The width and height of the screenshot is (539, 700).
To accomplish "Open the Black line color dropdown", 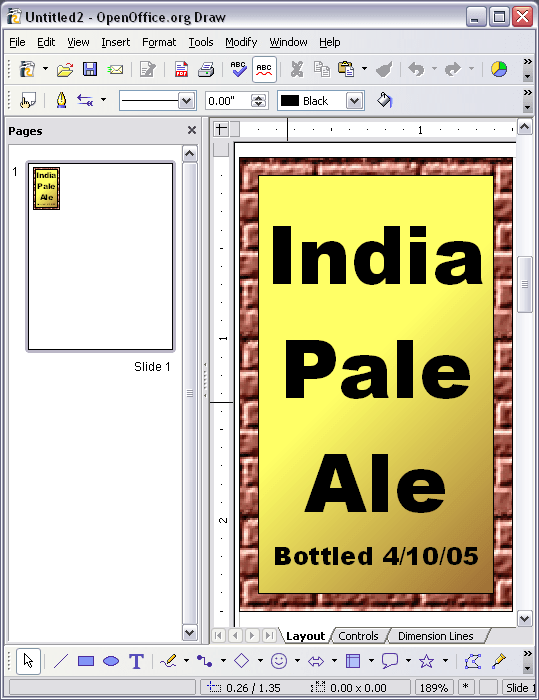I will tap(354, 101).
